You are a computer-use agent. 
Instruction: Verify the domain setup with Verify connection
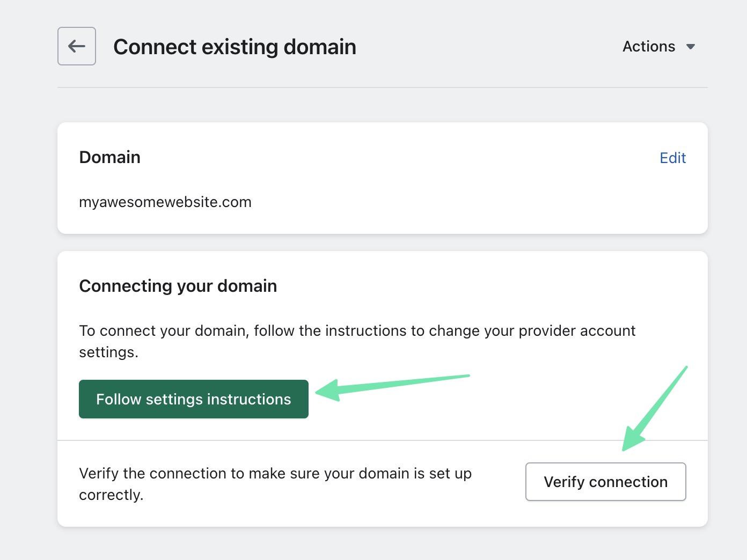tap(605, 482)
